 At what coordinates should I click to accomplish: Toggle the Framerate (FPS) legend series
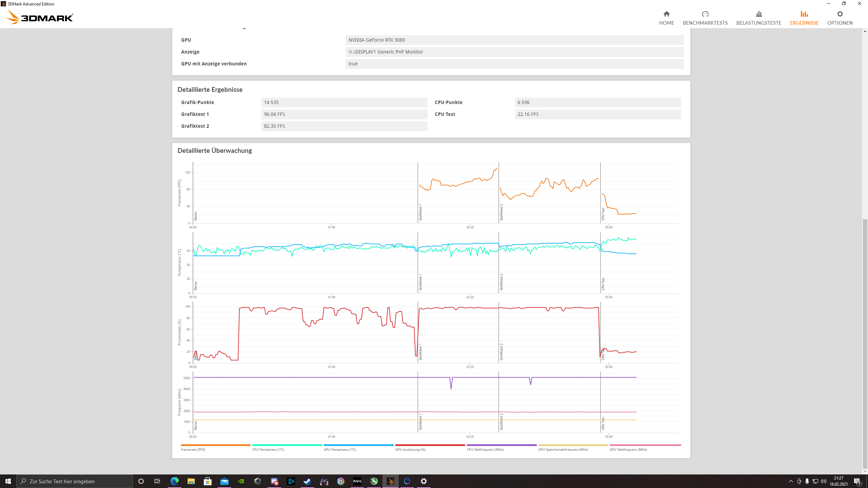click(193, 450)
